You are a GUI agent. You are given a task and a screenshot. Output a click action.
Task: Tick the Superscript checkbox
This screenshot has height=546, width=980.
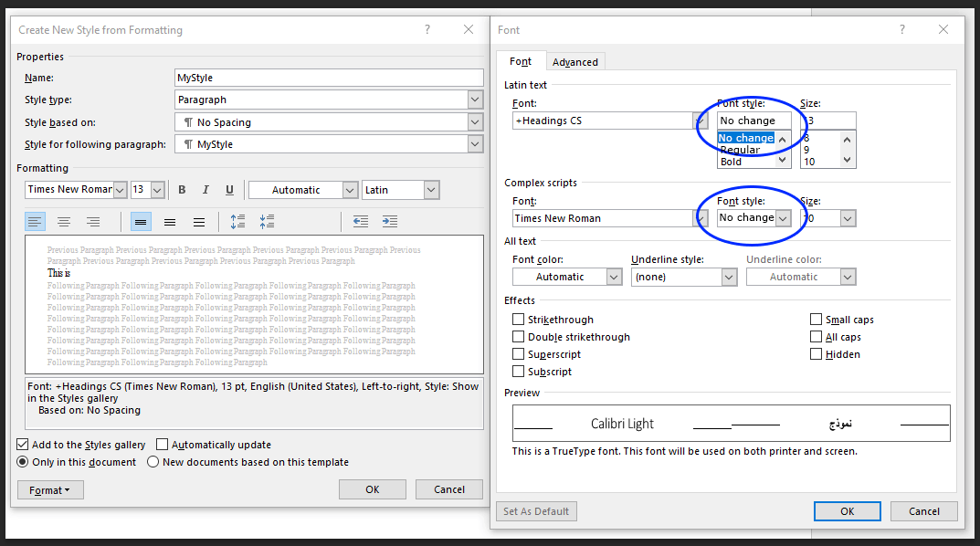pos(518,354)
